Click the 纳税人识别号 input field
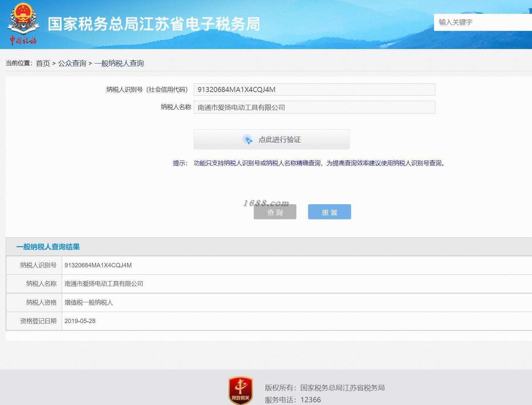 point(314,90)
